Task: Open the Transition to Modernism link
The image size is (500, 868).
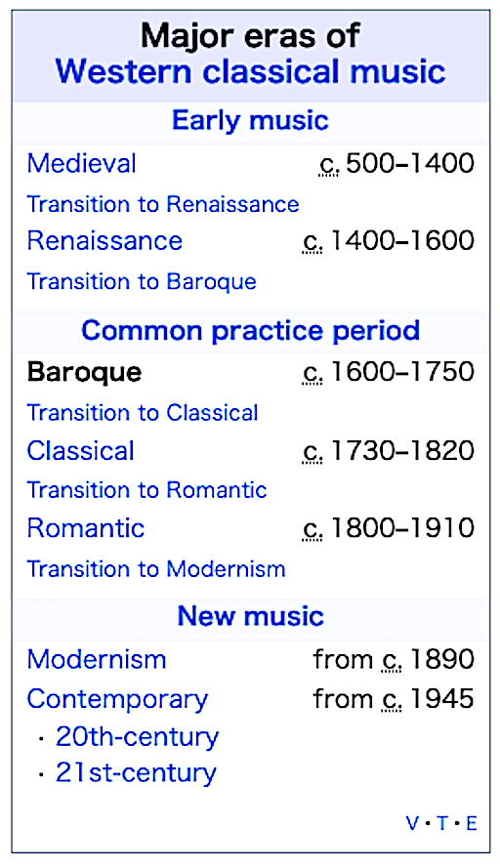Action: (156, 569)
